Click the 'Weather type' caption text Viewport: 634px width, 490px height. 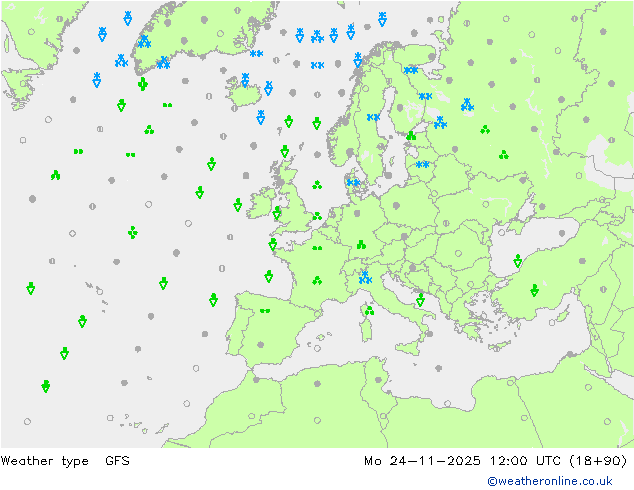45,461
